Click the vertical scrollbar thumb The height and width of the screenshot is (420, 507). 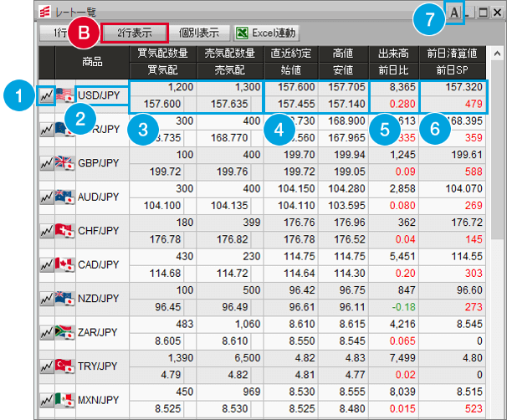[497, 151]
